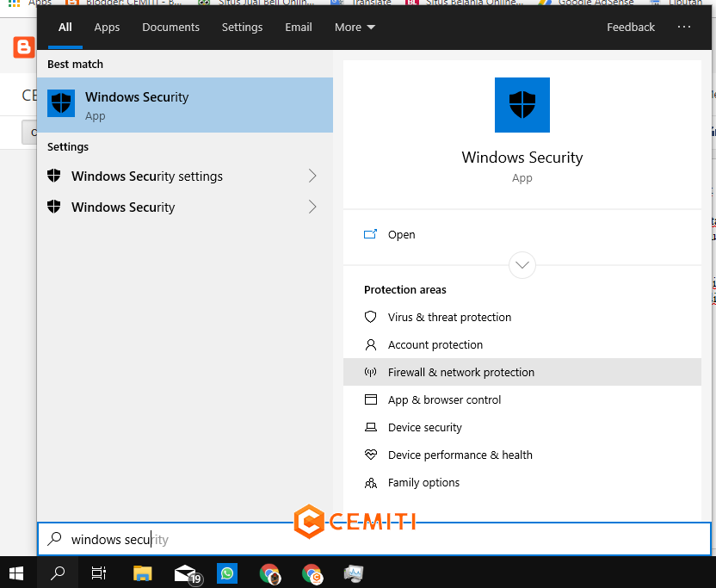Open File Explorer from the taskbar
The height and width of the screenshot is (588, 716).
143,573
